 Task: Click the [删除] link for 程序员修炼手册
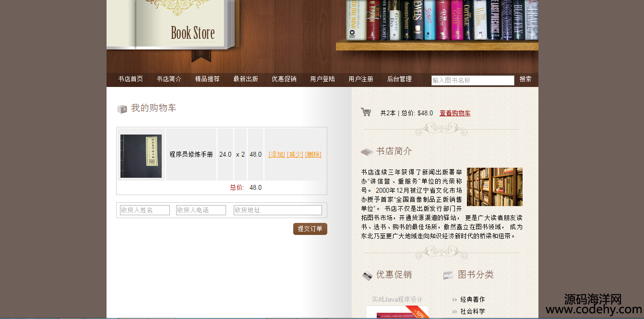click(313, 155)
